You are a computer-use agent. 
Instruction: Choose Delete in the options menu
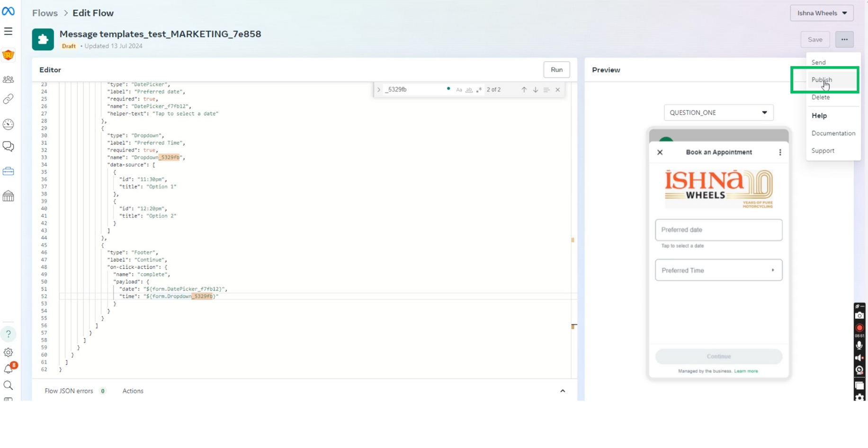(x=821, y=97)
